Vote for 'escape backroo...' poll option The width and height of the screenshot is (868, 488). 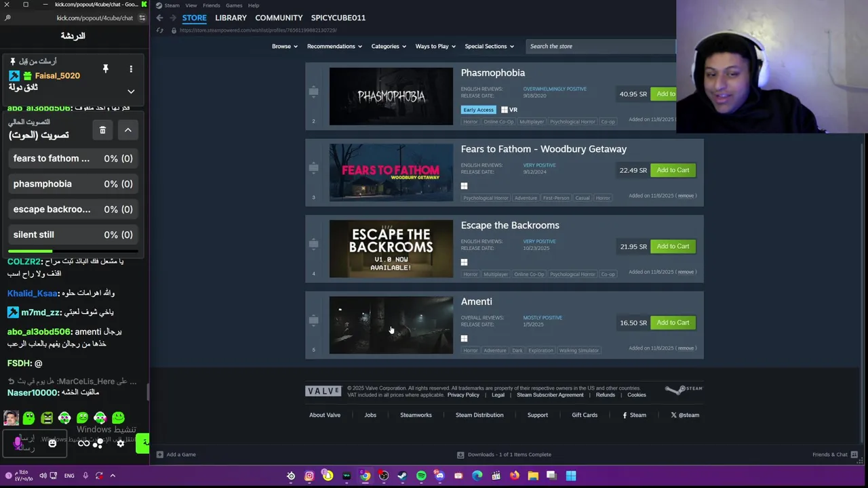click(x=73, y=209)
